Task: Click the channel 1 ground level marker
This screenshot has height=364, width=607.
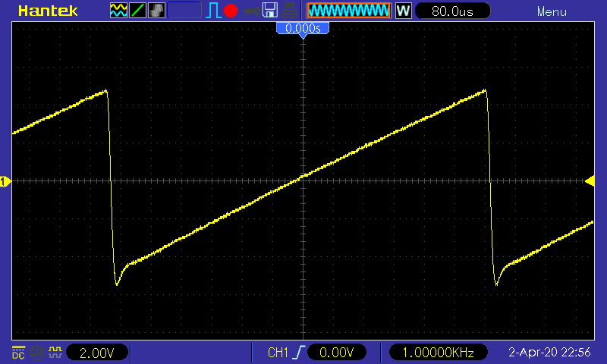Action: click(x=5, y=181)
